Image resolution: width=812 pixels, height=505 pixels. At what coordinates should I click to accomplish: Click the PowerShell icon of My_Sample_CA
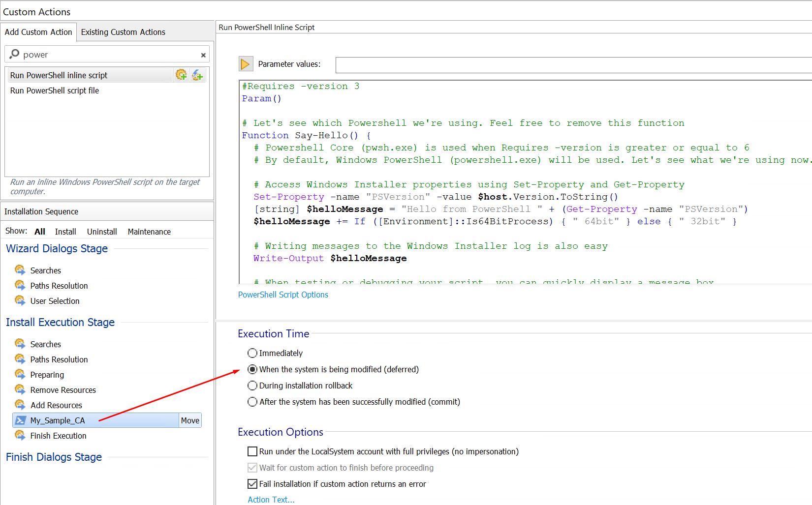20,420
